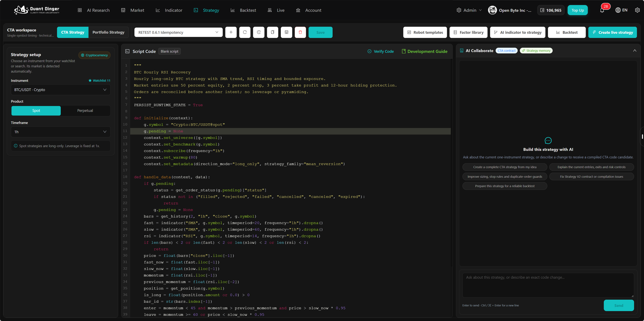Click the refresh strategy list icon
The height and width of the screenshot is (321, 644).
(245, 32)
